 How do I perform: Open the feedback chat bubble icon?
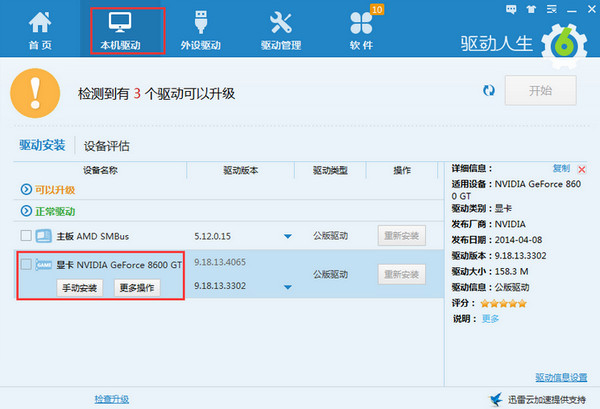pos(511,9)
